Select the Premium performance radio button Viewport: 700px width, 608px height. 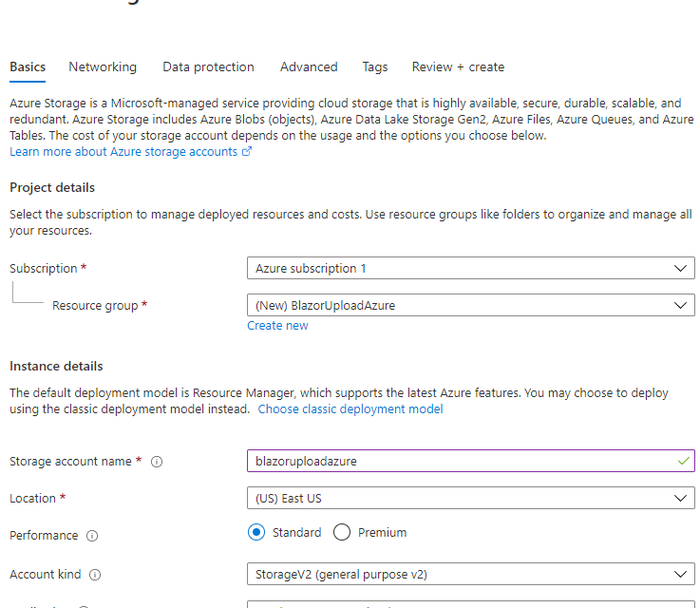[x=342, y=533]
